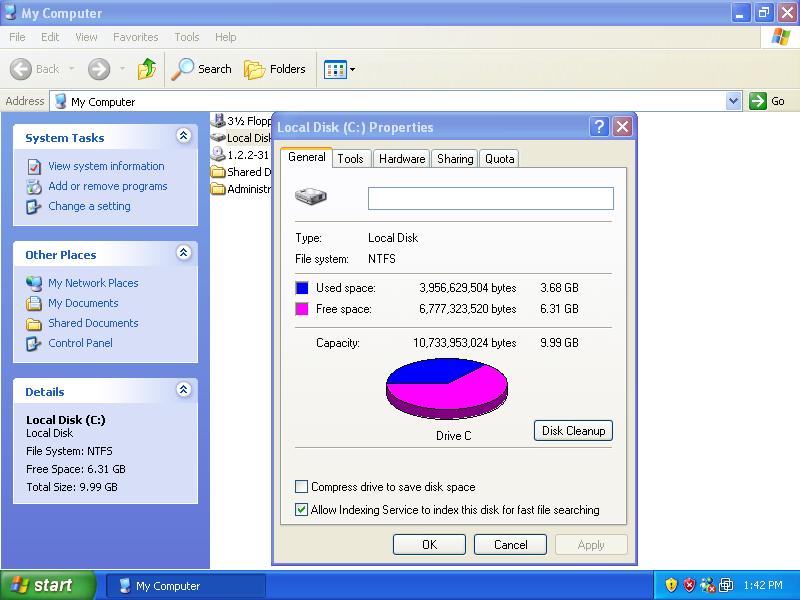800x600 pixels.
Task: Click the Disk Cleanup button
Action: pos(573,431)
